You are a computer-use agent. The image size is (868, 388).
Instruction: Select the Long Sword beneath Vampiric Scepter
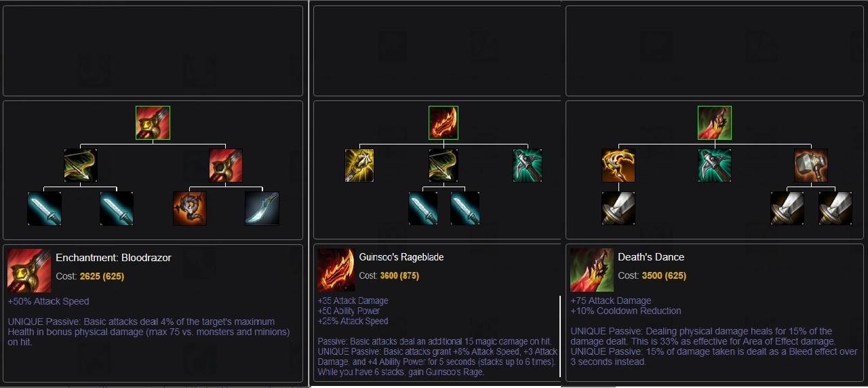click(x=618, y=208)
